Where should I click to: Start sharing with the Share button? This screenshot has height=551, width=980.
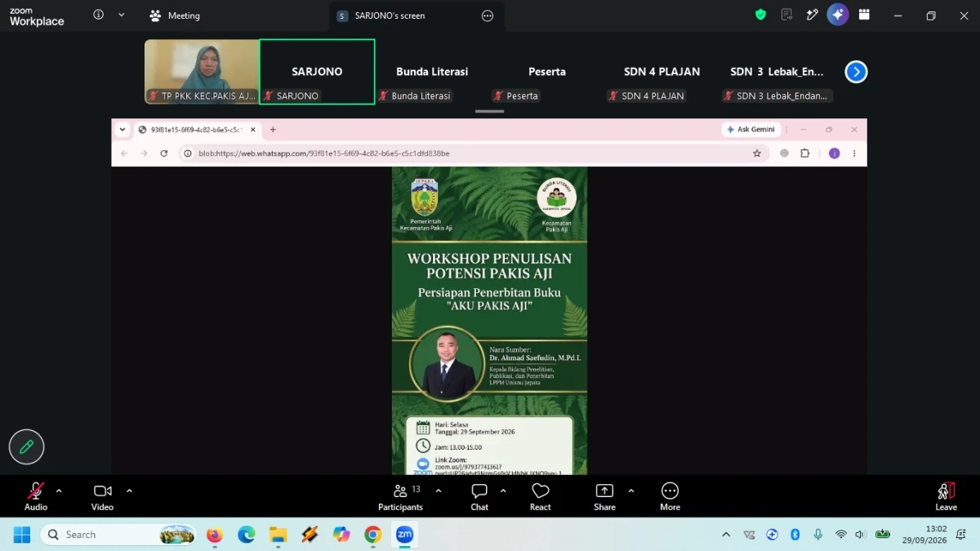pyautogui.click(x=604, y=496)
